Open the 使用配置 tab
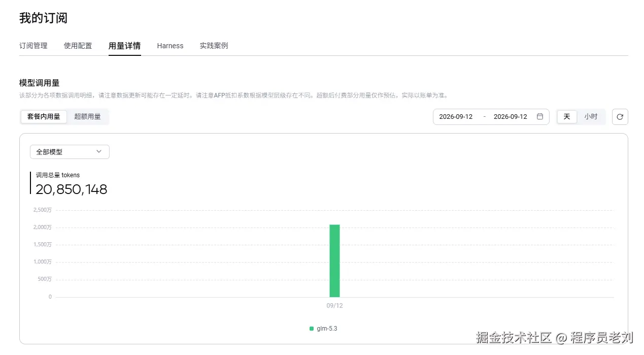The height and width of the screenshot is (355, 644). click(x=78, y=46)
